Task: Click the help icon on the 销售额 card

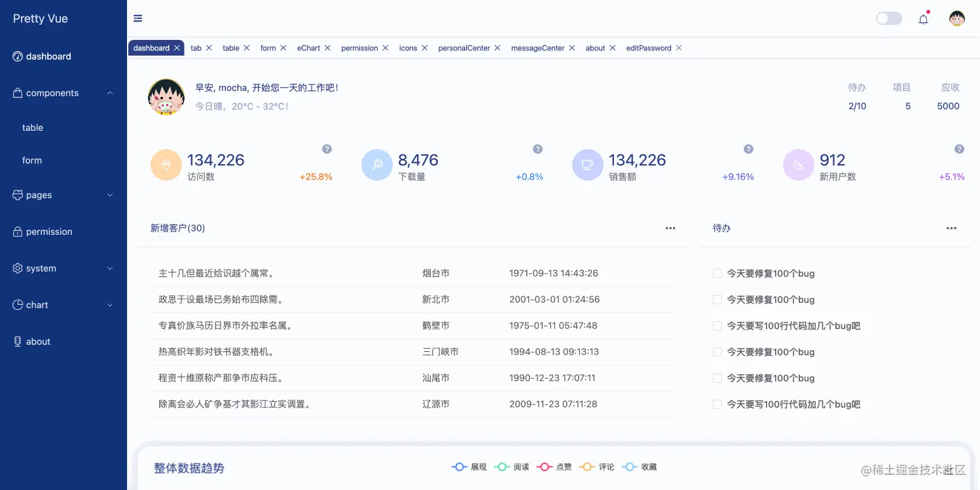Action: 749,149
